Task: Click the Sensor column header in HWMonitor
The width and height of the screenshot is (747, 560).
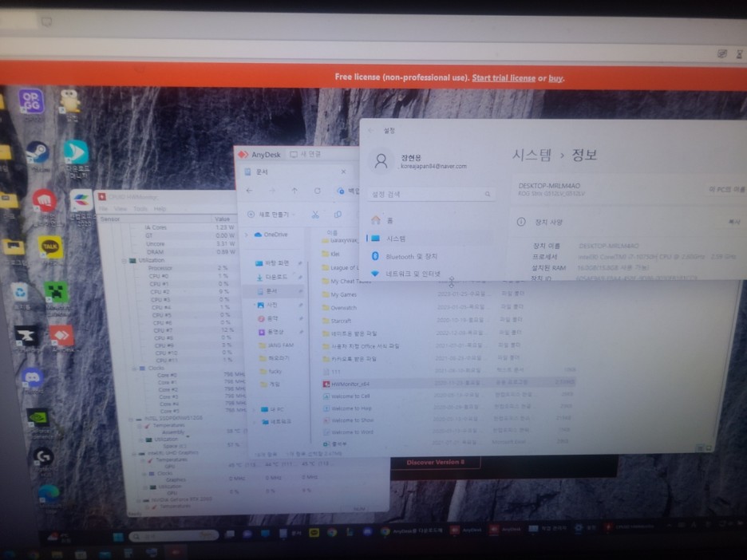Action: (155, 219)
